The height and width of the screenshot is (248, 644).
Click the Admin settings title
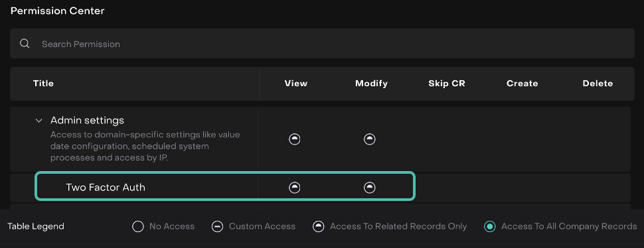(x=87, y=121)
